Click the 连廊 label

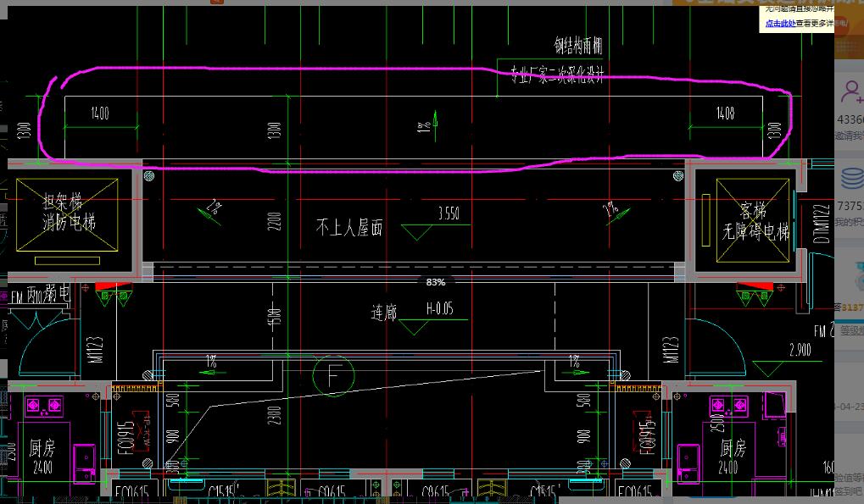384,313
